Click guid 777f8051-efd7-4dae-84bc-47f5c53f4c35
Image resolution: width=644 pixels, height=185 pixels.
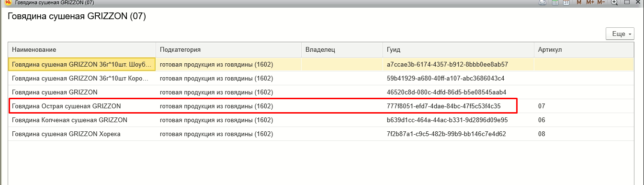coord(443,106)
